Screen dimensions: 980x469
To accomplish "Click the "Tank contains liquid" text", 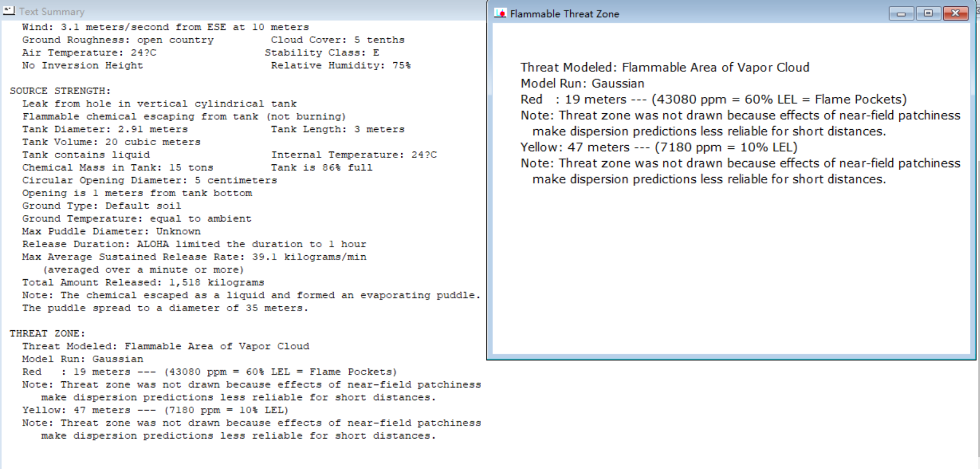I will pos(86,155).
